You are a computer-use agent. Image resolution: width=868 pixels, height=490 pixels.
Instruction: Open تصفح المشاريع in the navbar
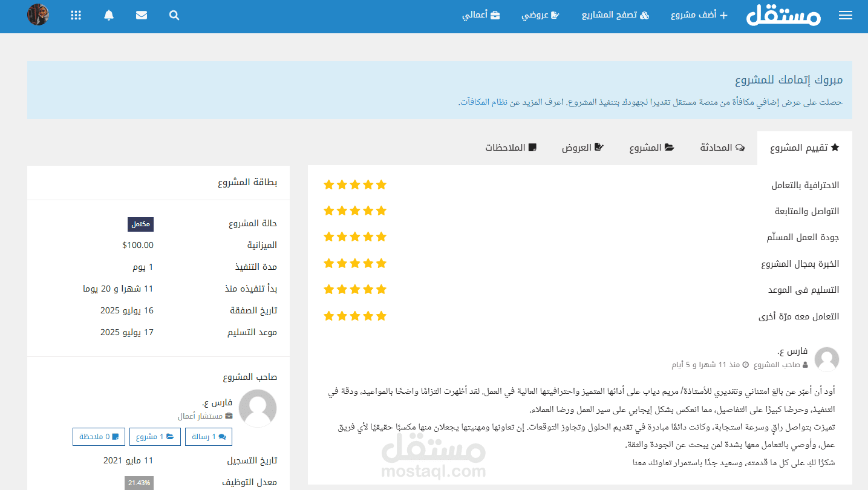click(x=616, y=15)
